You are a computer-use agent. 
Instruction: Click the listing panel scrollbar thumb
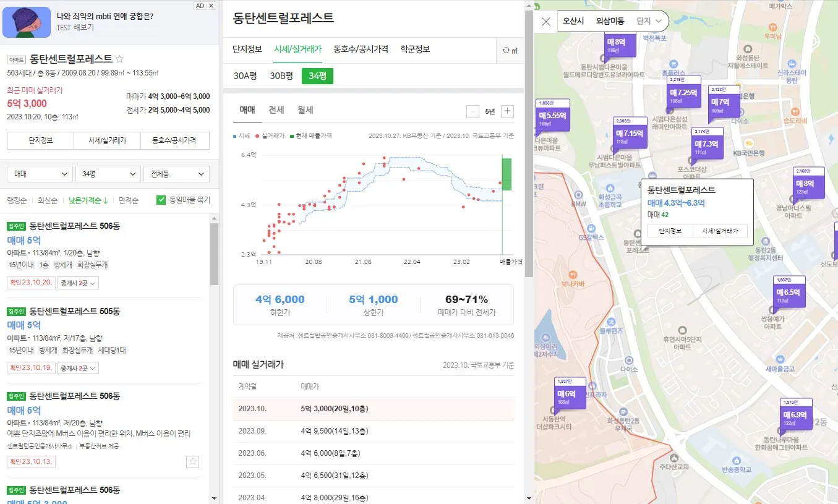[x=215, y=254]
